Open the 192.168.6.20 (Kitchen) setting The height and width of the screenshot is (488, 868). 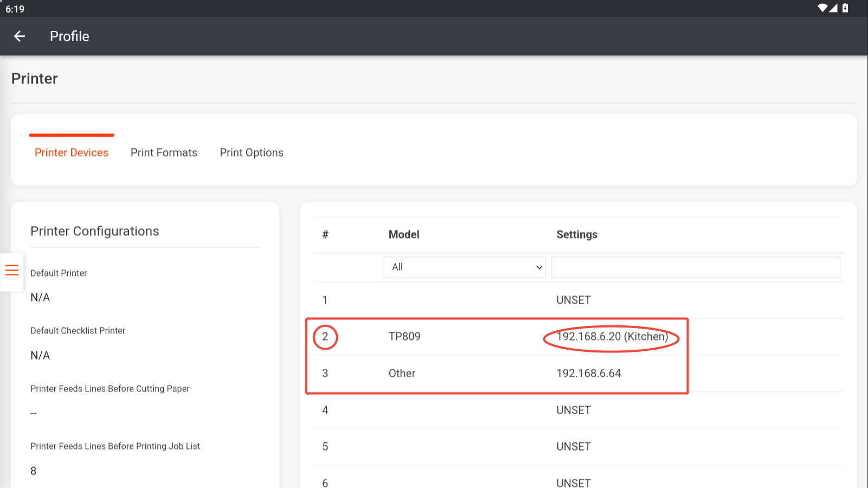click(612, 337)
